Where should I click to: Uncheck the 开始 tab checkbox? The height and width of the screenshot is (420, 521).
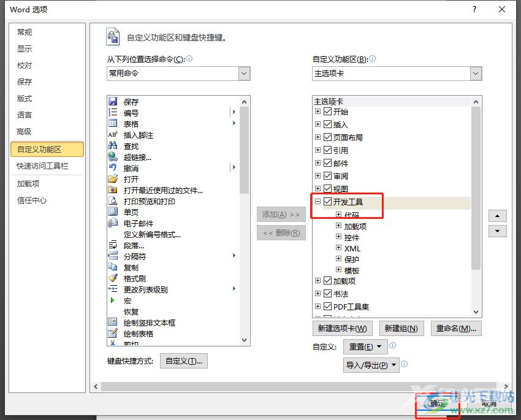328,112
